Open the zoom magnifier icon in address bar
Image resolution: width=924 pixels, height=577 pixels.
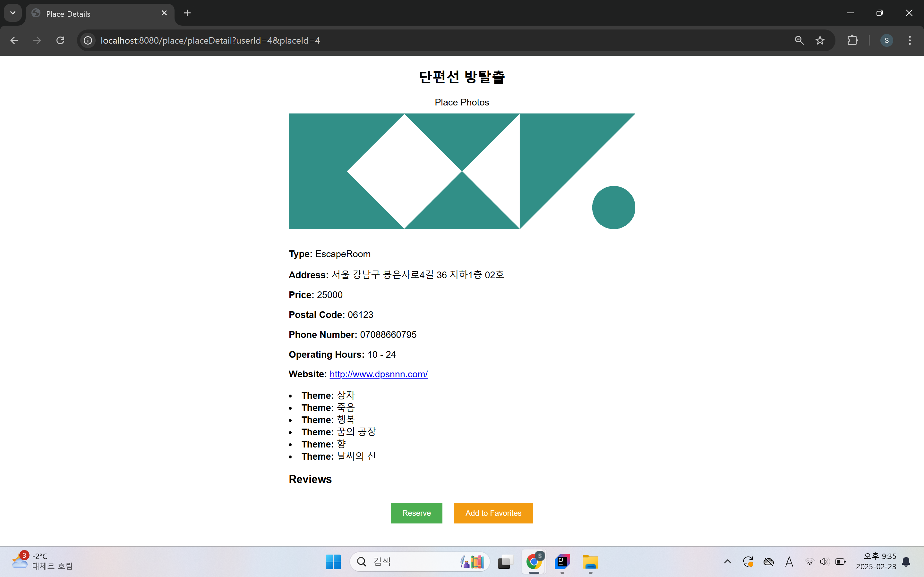799,40
